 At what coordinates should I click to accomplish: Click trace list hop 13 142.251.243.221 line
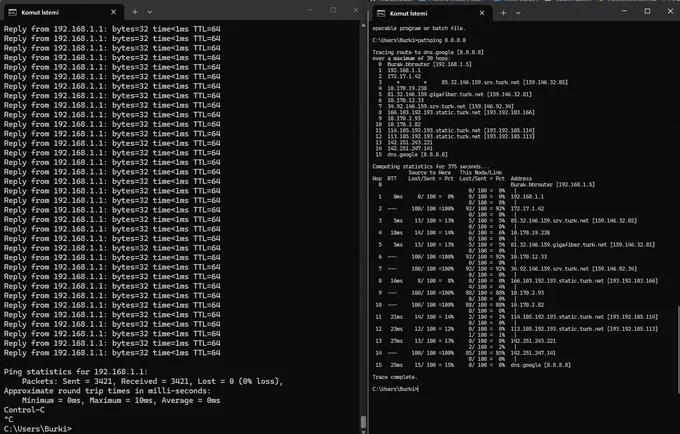(404, 142)
